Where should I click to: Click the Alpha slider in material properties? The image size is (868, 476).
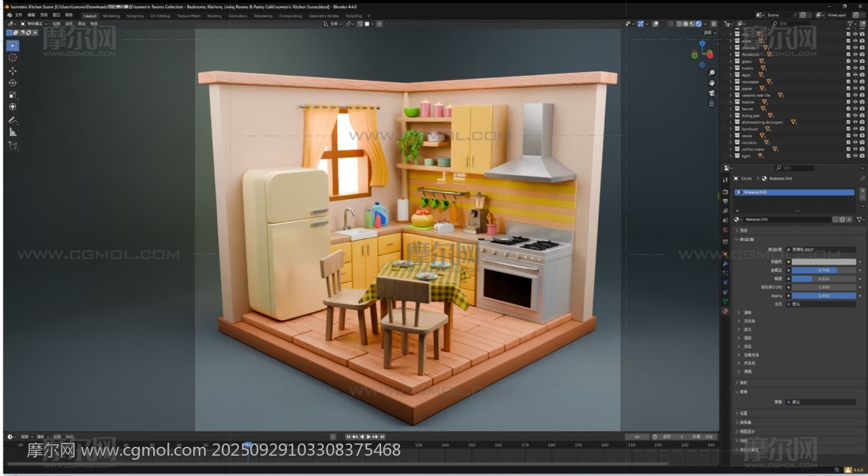[824, 296]
